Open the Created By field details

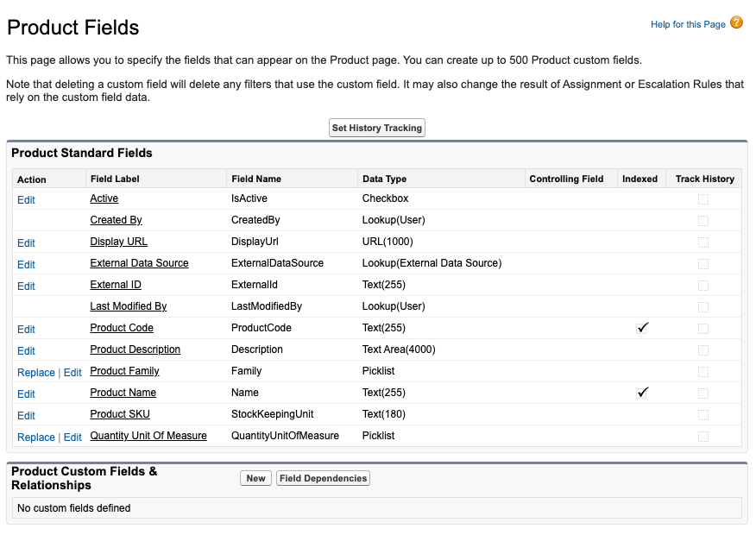(116, 220)
